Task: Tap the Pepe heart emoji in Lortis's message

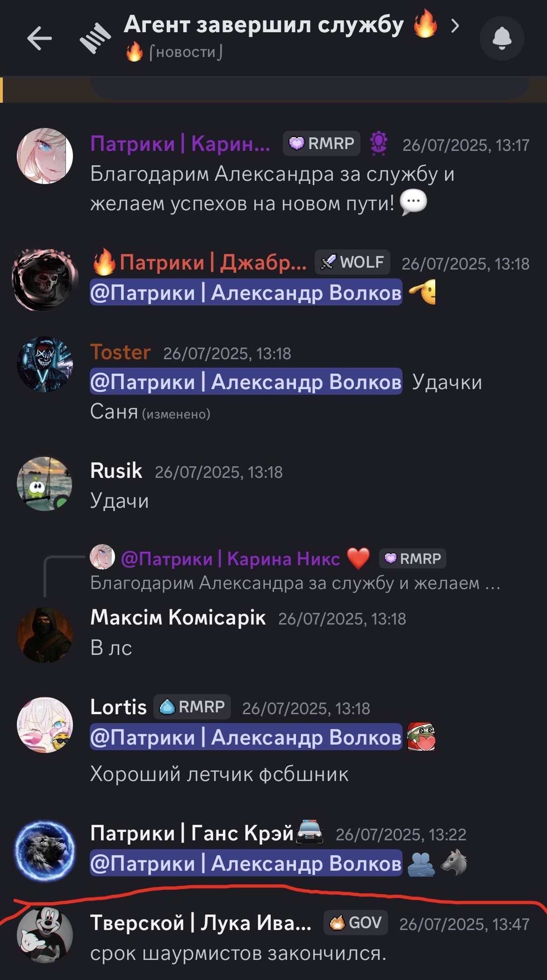Action: click(x=421, y=737)
